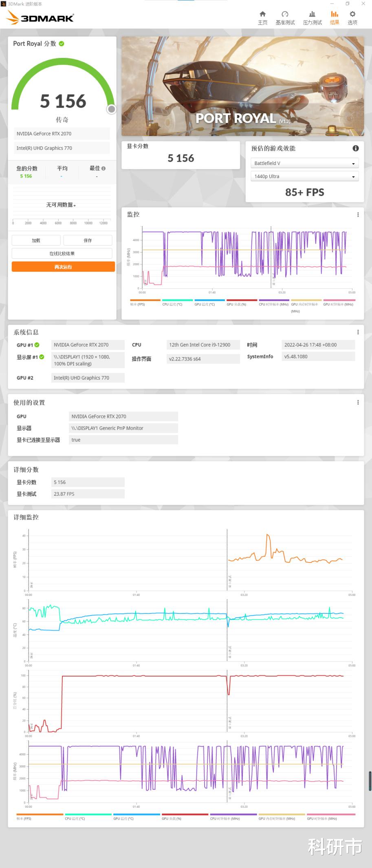The height and width of the screenshot is (868, 372).
Task: Click the 加载 (Load) button
Action: (x=36, y=240)
